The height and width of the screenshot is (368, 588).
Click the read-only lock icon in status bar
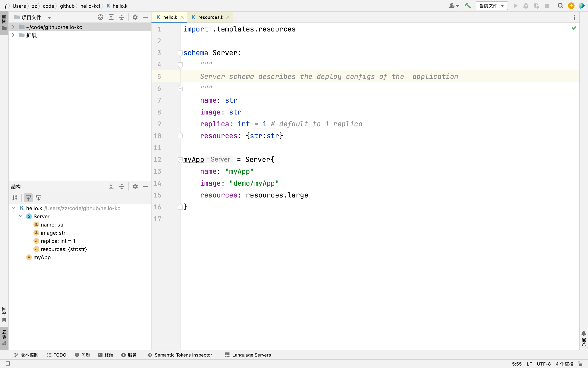point(580,364)
